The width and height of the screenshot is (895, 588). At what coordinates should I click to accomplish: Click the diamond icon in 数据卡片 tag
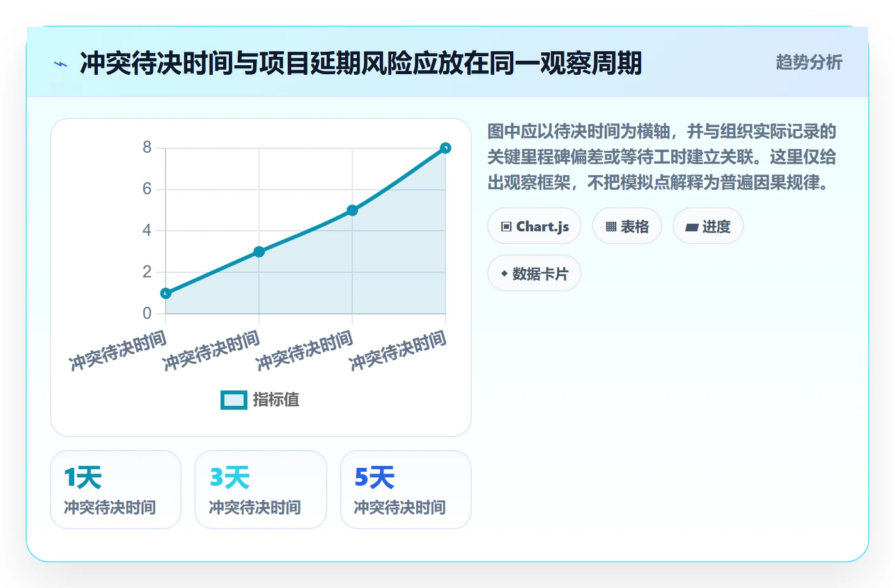click(x=504, y=274)
